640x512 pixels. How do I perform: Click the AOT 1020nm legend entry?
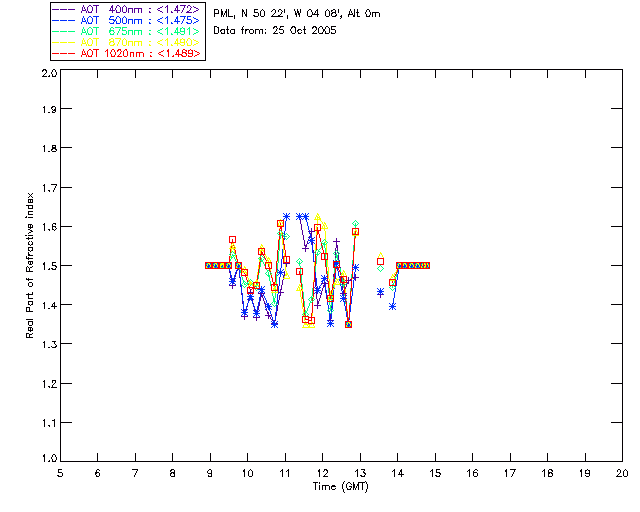pyautogui.click(x=126, y=53)
